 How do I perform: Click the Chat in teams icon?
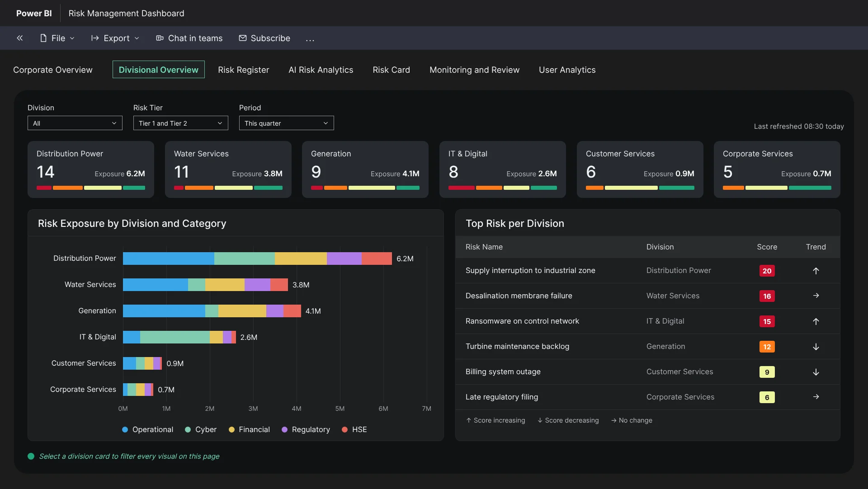pyautogui.click(x=160, y=38)
